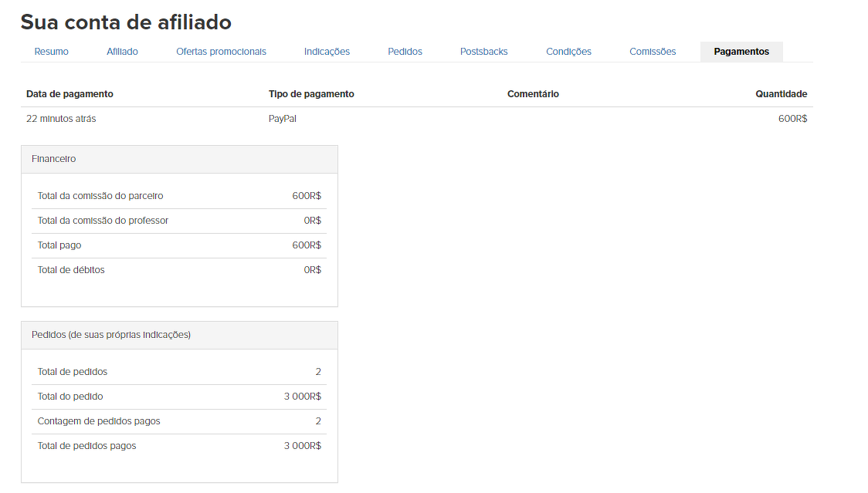Switch to the Afiliado tab

click(122, 52)
